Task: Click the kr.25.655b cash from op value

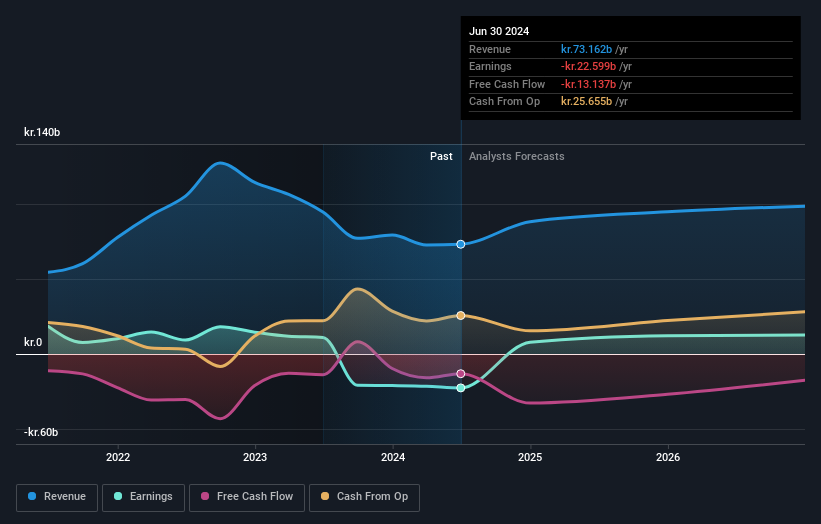Action: [x=586, y=102]
